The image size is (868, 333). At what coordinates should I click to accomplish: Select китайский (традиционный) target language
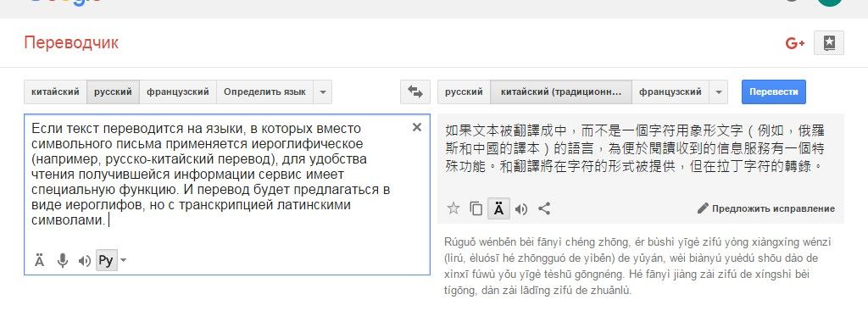click(561, 92)
